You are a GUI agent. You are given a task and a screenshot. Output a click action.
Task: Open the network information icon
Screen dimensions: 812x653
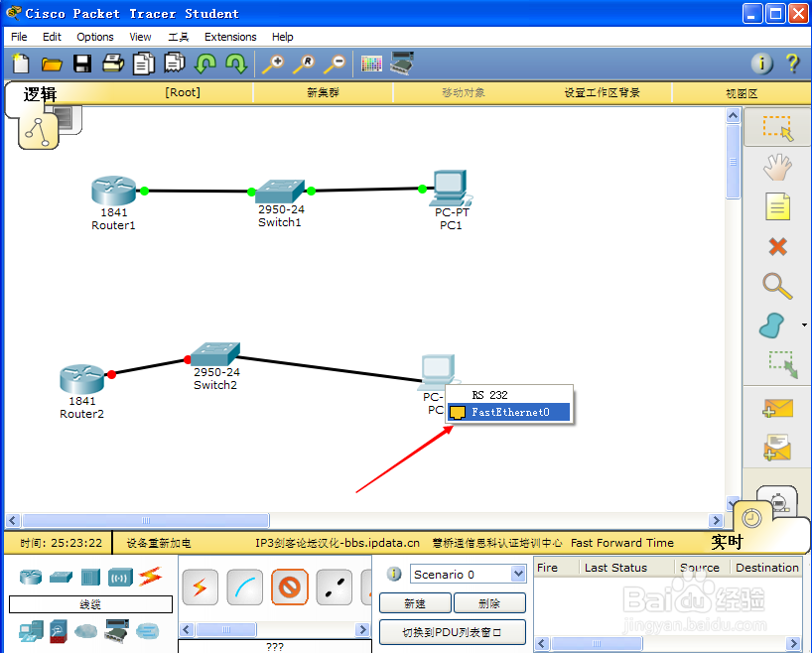click(761, 64)
